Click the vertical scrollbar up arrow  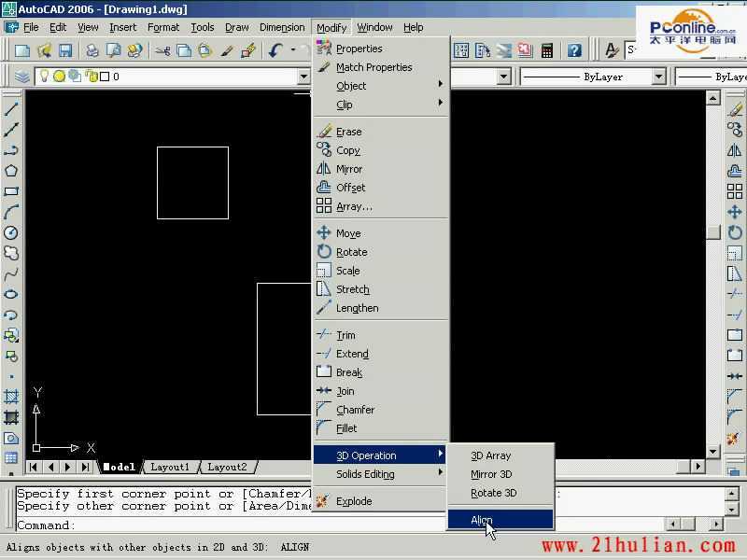[712, 99]
